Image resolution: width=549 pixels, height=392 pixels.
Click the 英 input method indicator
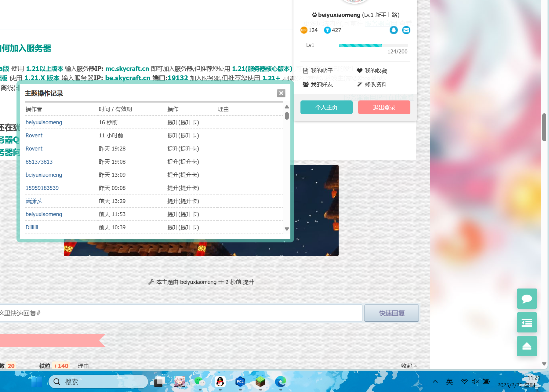(449, 382)
